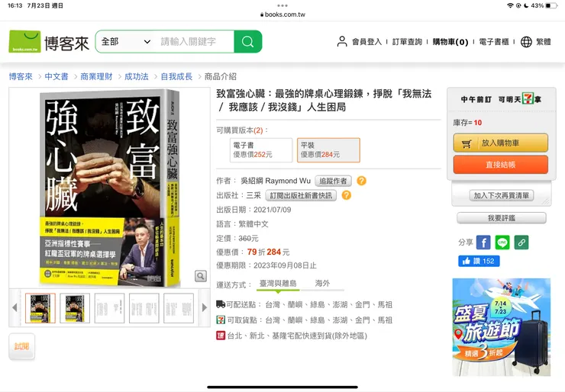Select first cover thumbnail
The height and width of the screenshot is (392, 565).
[x=40, y=308]
